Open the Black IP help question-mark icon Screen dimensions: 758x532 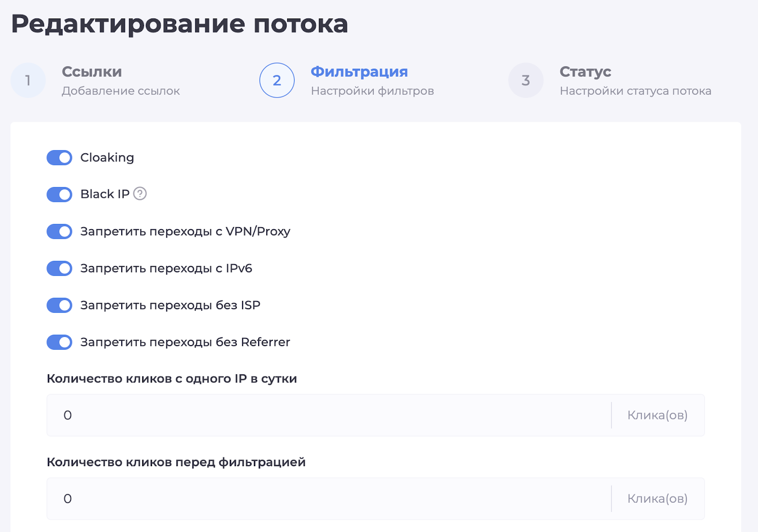click(140, 194)
